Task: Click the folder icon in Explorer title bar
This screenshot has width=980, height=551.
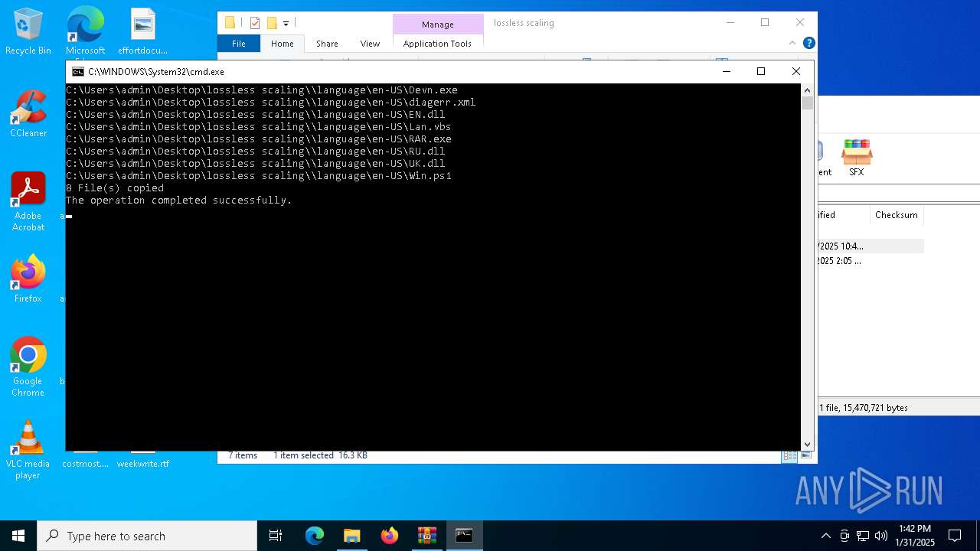Action: [x=230, y=23]
